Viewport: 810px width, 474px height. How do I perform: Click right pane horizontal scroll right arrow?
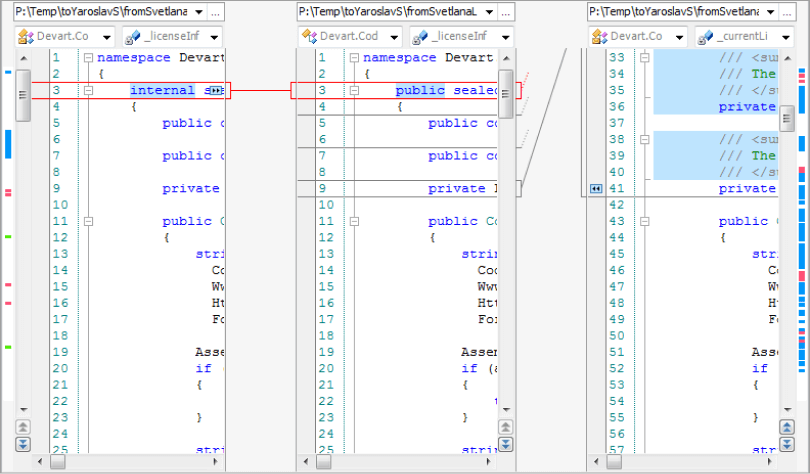click(770, 461)
